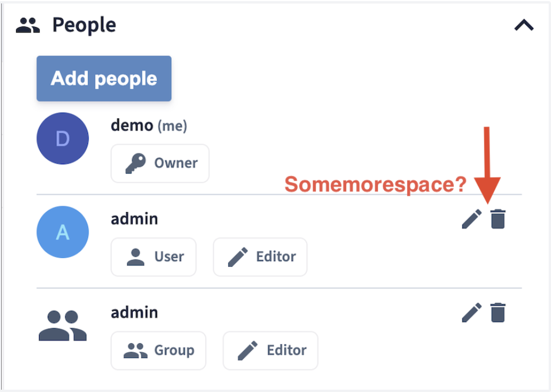Click the admin user name text
This screenshot has width=551, height=392.
click(x=134, y=219)
